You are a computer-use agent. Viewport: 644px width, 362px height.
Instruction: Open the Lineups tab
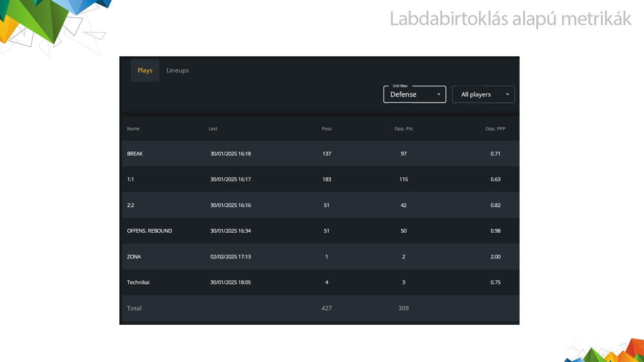coord(178,70)
